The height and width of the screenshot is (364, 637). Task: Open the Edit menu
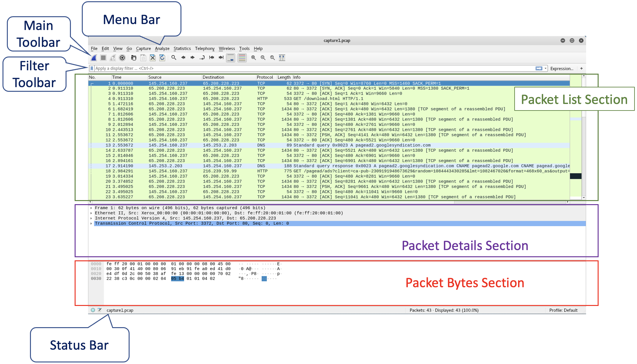click(105, 49)
